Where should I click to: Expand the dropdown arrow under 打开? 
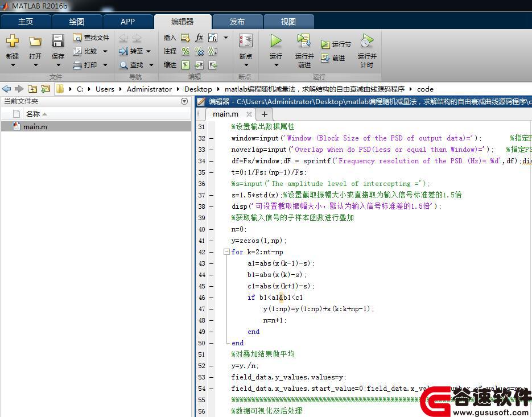click(x=35, y=65)
